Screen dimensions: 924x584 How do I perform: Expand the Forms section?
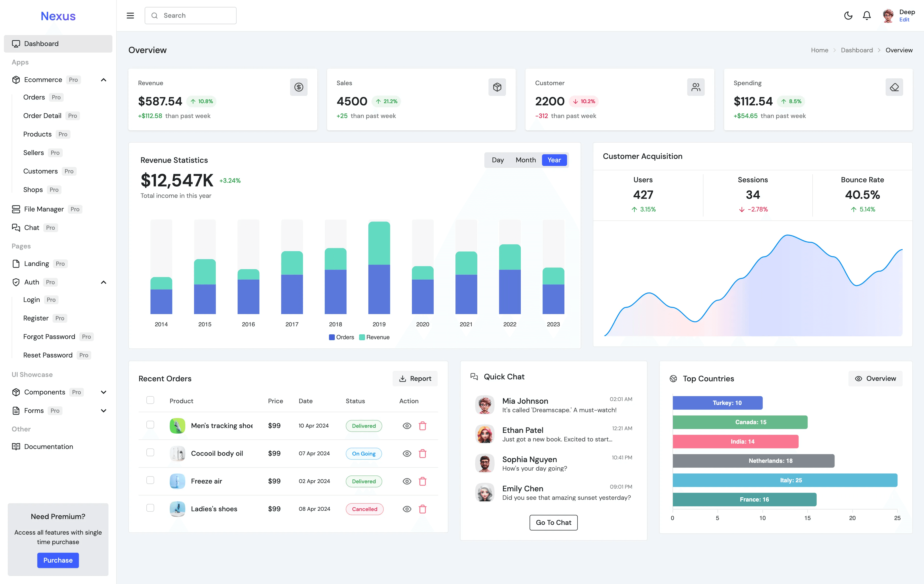pyautogui.click(x=103, y=411)
